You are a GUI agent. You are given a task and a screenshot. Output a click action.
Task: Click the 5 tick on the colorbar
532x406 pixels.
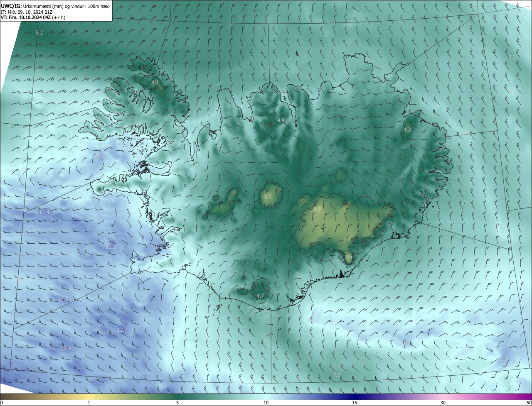tap(177, 403)
